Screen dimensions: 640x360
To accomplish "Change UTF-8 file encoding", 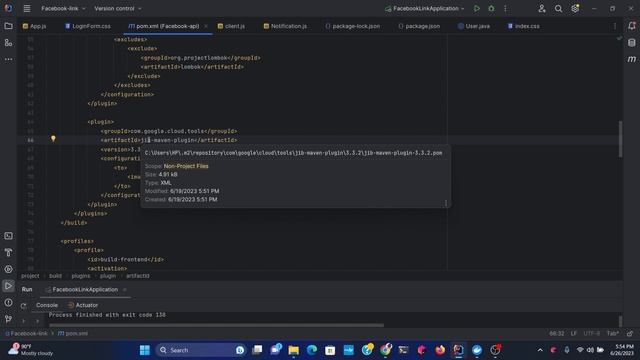I will (x=591, y=333).
